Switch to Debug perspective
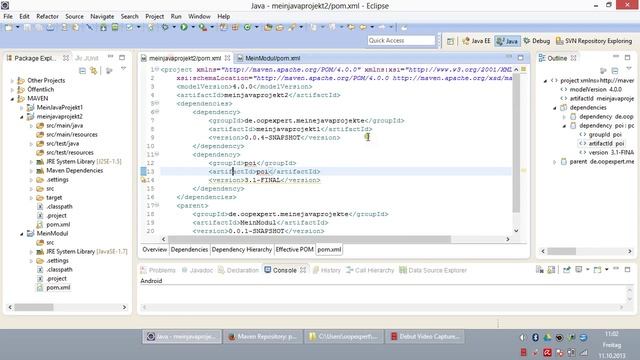Image resolution: width=640 pixels, height=360 pixels. click(x=537, y=41)
